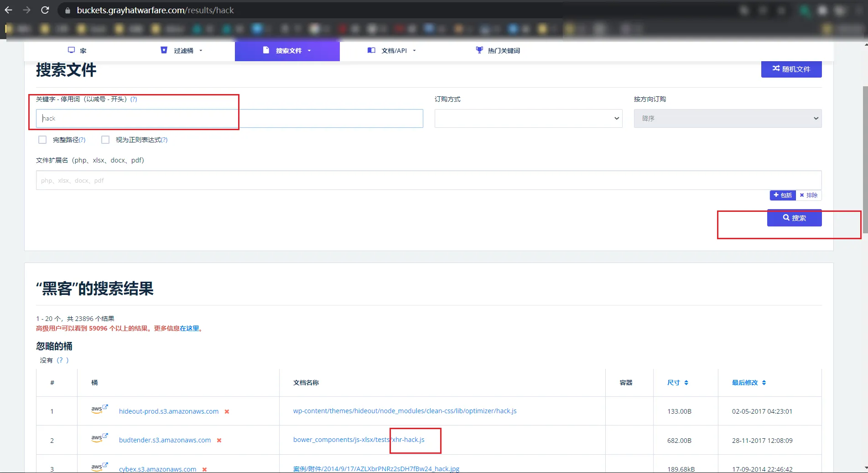
Task: Reload the page with the refresh icon
Action: click(x=45, y=10)
